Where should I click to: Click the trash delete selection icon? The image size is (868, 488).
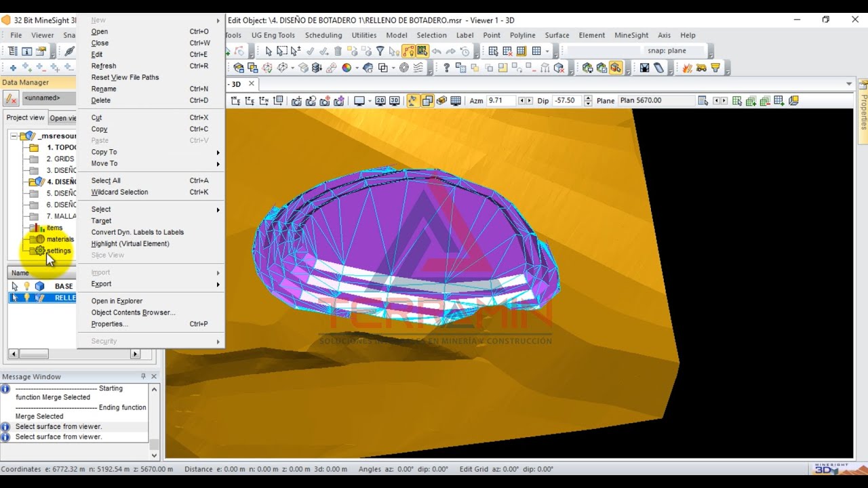click(338, 51)
